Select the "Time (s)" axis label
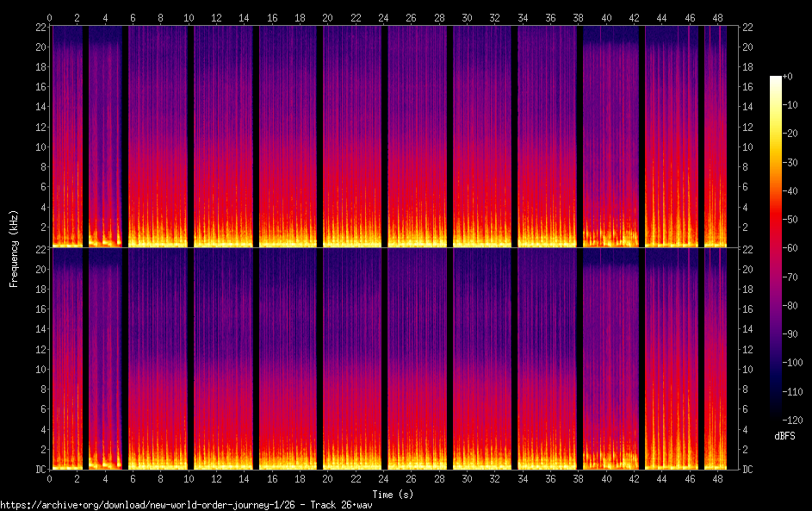The height and width of the screenshot is (511, 812). pyautogui.click(x=392, y=494)
